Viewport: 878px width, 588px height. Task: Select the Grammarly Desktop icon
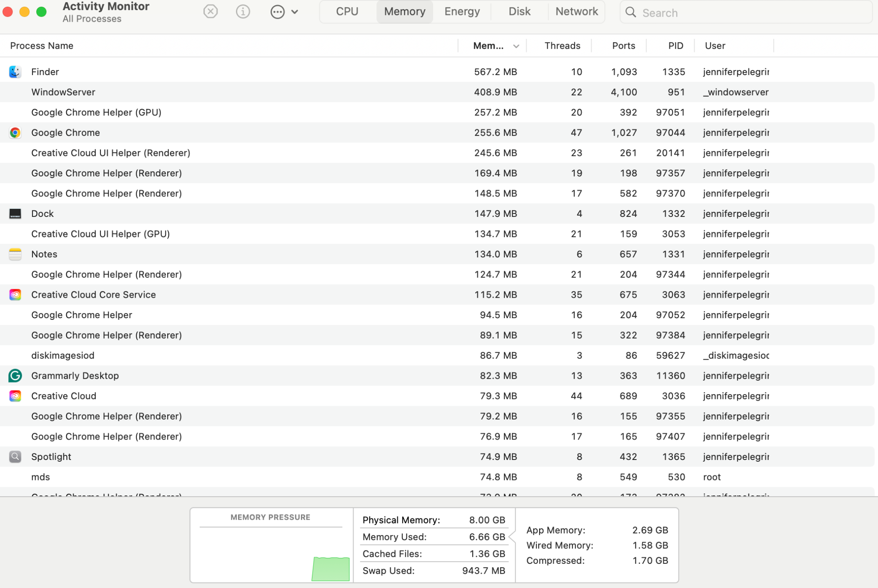click(x=15, y=375)
